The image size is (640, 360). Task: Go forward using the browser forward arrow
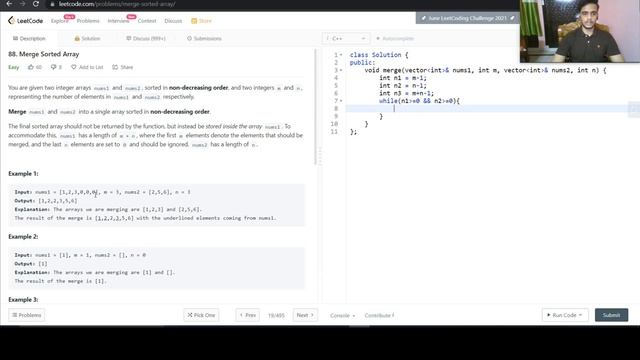[x=22, y=4]
